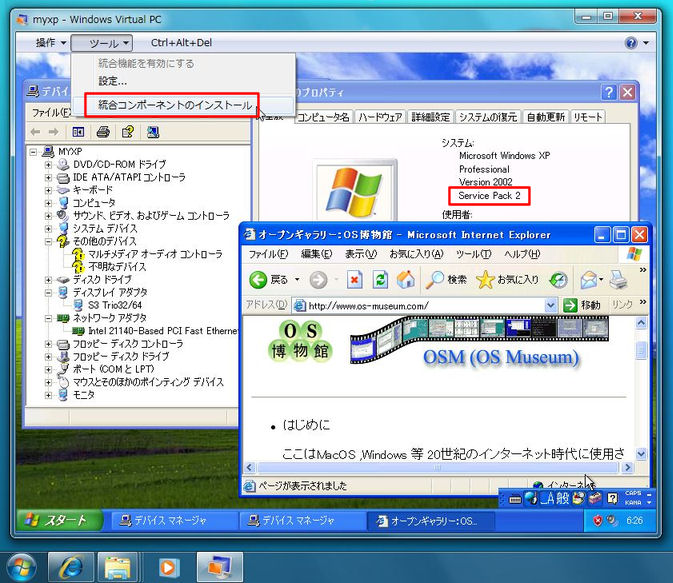Click Device Manager help properties icon
Screen dimensions: 673x583
click(127, 132)
